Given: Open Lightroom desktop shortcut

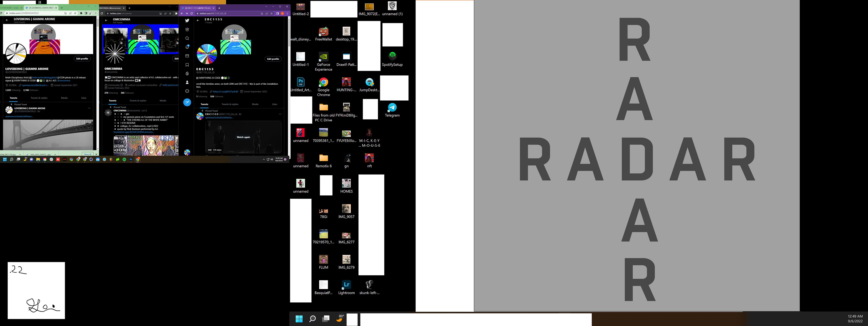Looking at the screenshot, I should 346,285.
